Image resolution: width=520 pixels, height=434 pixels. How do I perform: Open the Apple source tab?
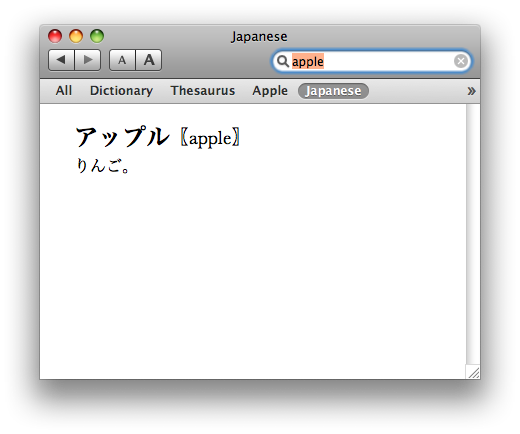[270, 91]
